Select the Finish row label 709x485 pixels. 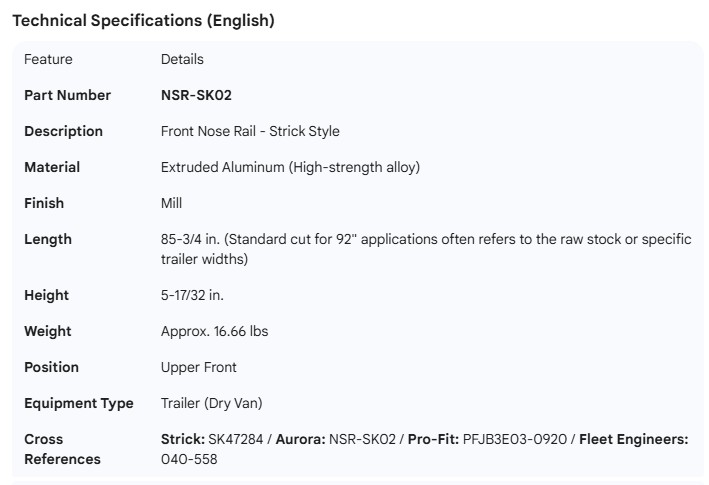[44, 203]
